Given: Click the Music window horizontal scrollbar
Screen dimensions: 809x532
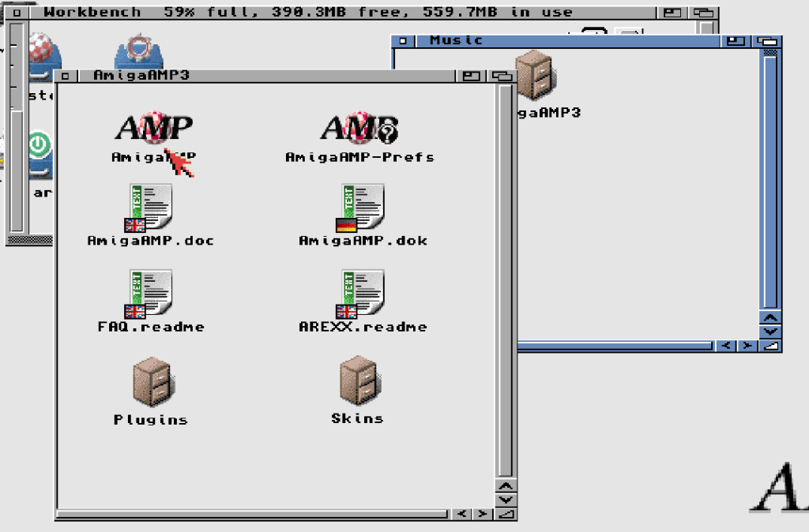Looking at the screenshot, I should [x=616, y=346].
